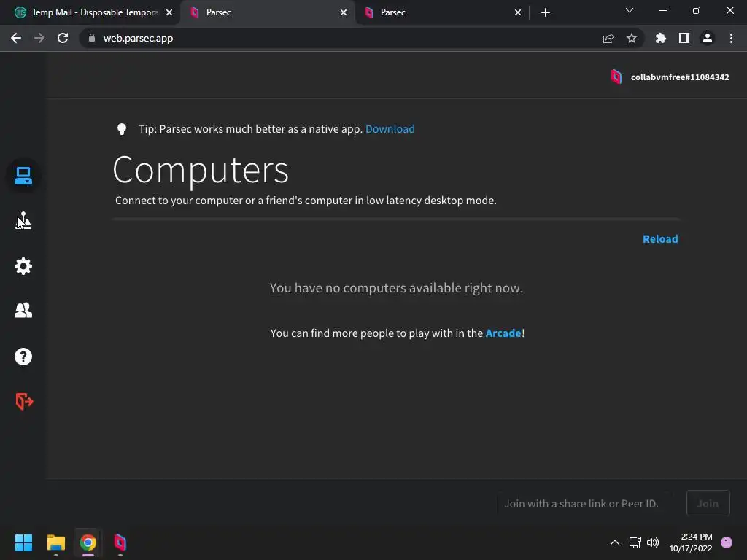Open File Explorer from the taskbar
The height and width of the screenshot is (560, 747).
(x=55, y=542)
